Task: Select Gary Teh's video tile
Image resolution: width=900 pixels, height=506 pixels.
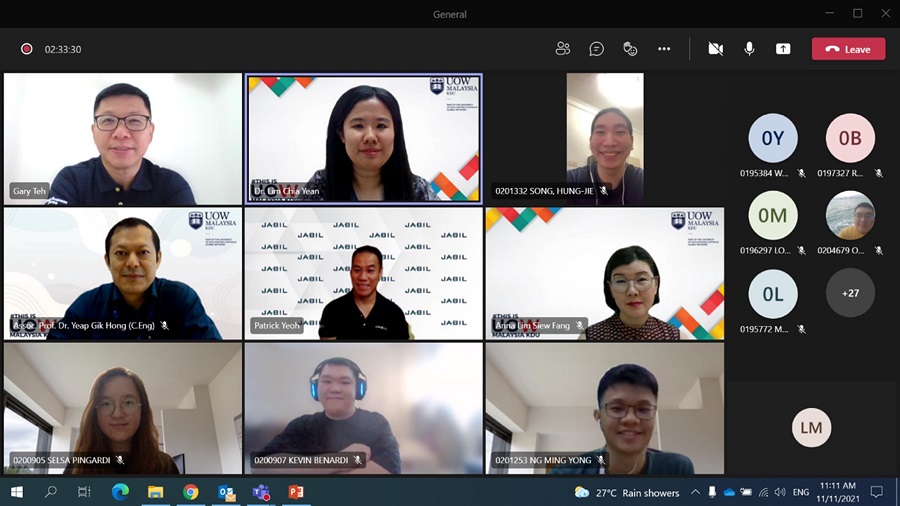Action: click(123, 139)
